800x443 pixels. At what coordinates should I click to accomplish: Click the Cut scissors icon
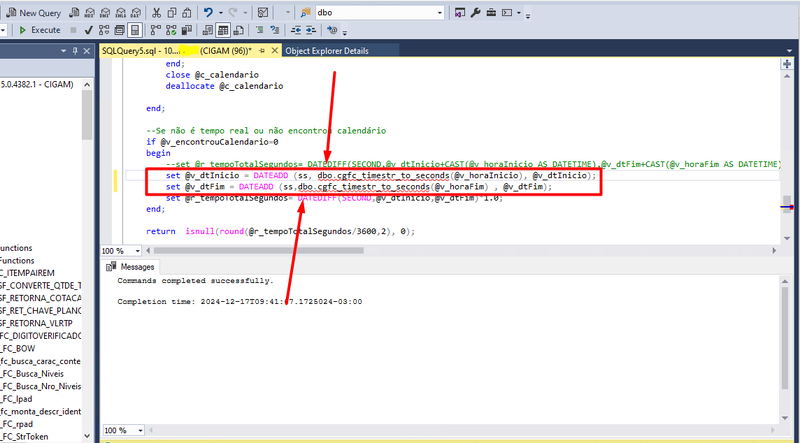point(157,13)
